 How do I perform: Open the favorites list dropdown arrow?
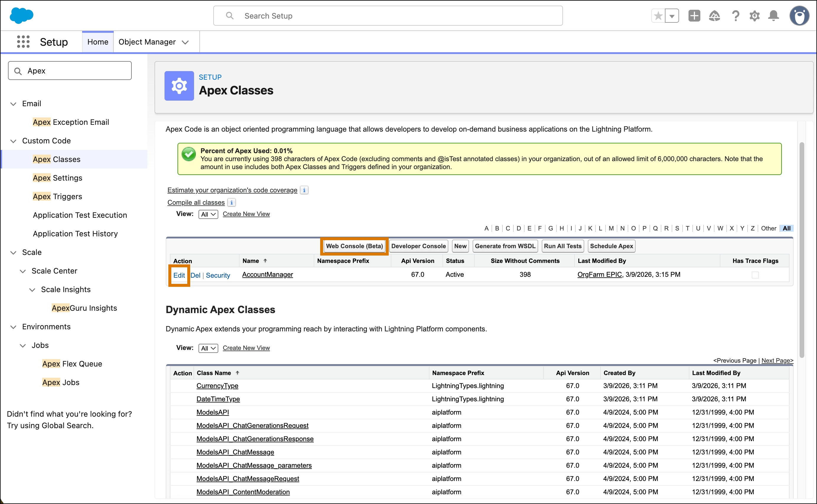click(672, 16)
